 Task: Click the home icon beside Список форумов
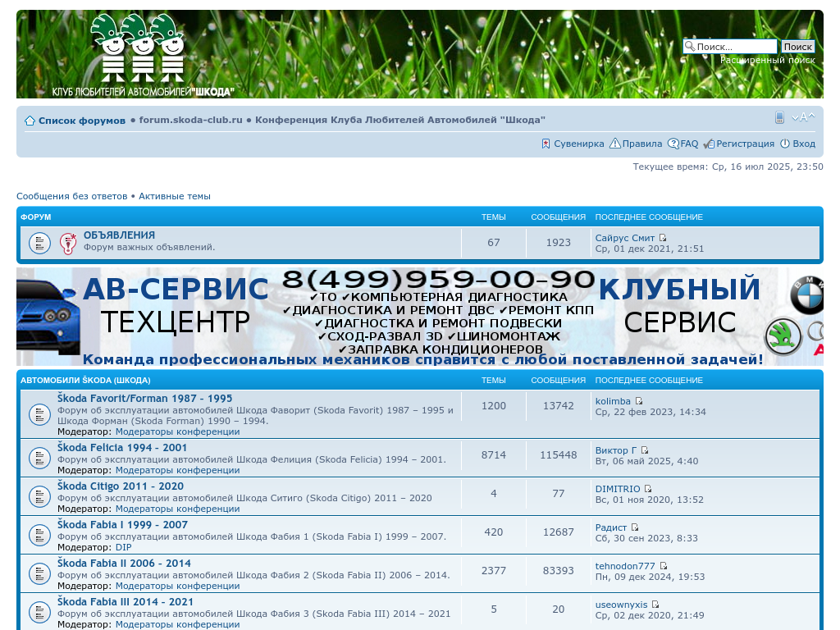(30, 121)
